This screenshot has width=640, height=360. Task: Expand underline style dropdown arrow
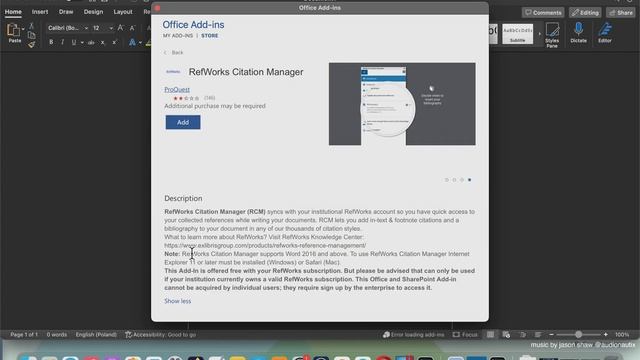pyautogui.click(x=82, y=42)
